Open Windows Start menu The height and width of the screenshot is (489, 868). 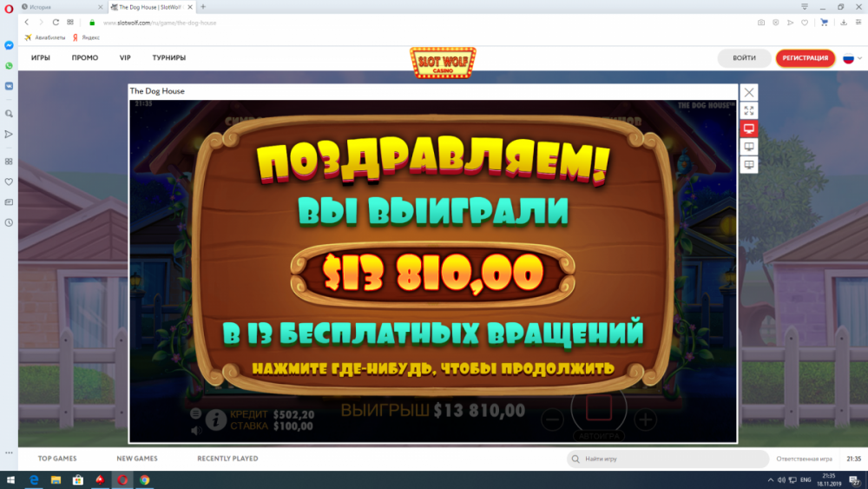click(10, 480)
